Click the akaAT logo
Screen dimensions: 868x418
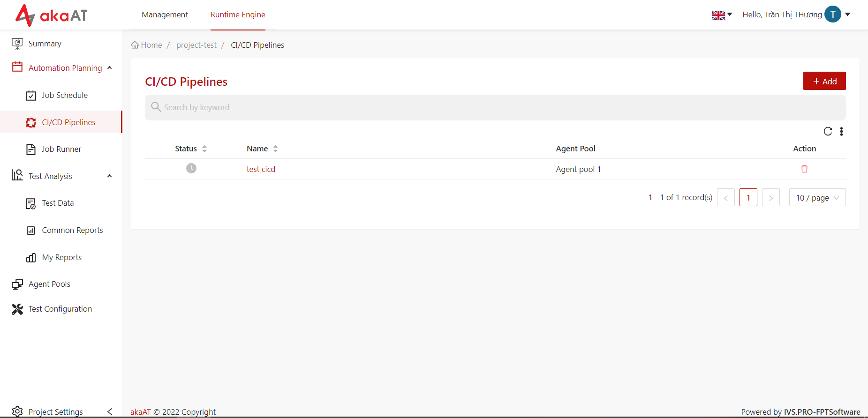(x=51, y=15)
